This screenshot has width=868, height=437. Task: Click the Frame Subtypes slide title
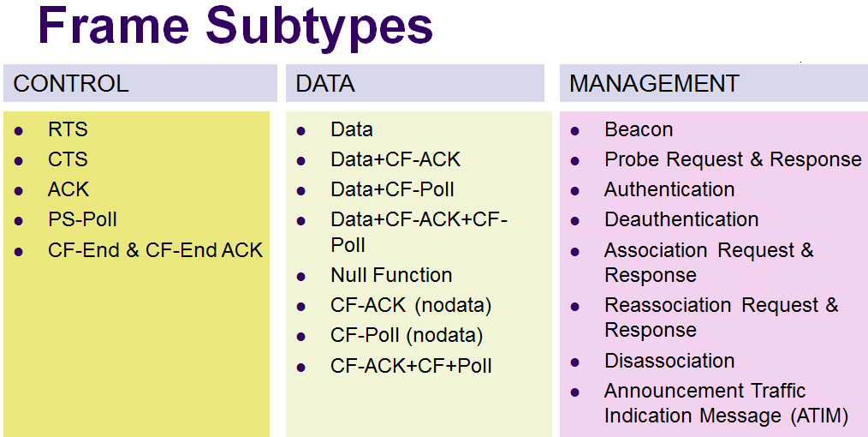235,26
